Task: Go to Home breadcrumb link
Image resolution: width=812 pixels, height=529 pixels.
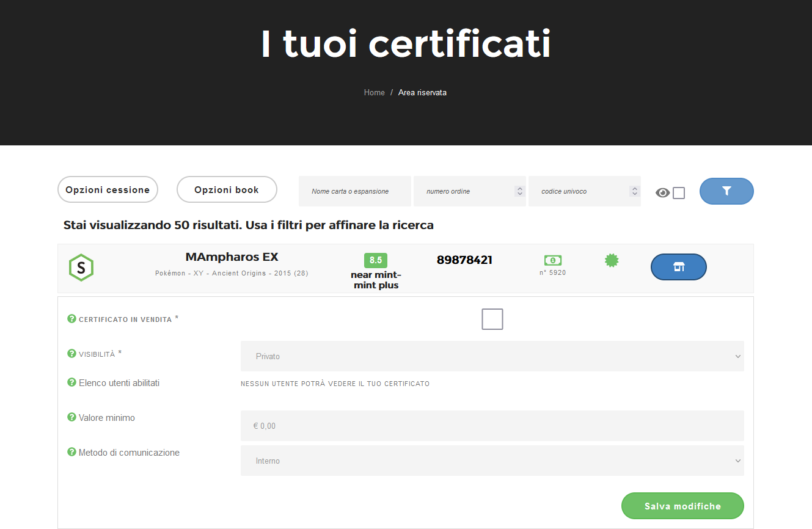Action: click(x=374, y=93)
